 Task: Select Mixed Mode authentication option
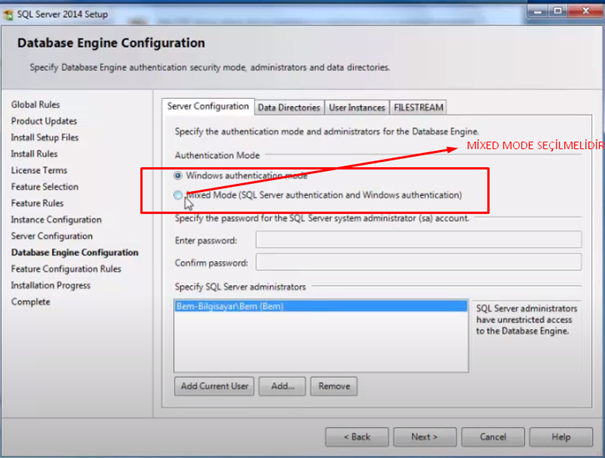pyautogui.click(x=178, y=195)
